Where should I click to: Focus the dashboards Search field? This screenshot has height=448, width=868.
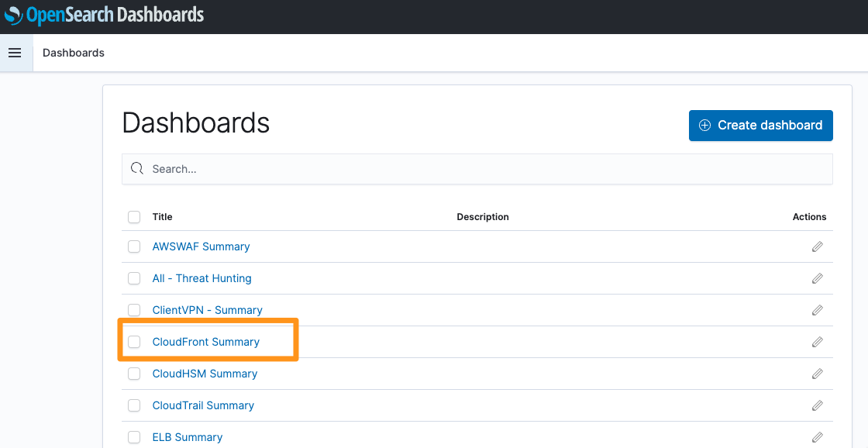coord(477,169)
